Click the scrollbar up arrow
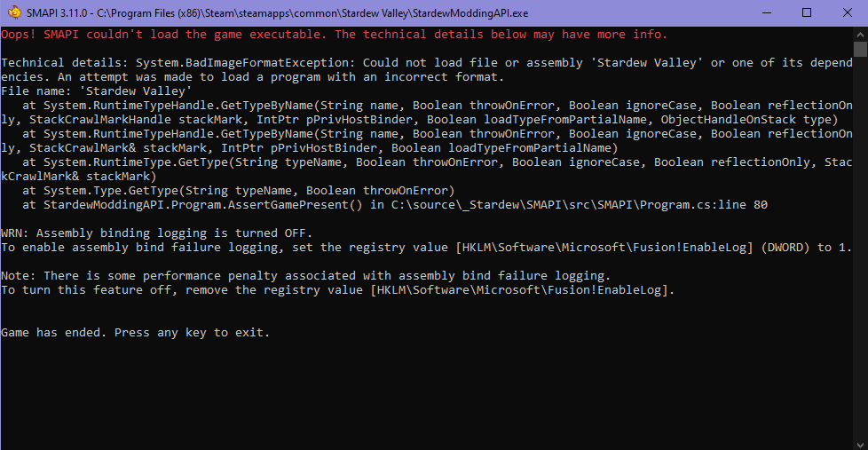The height and width of the screenshot is (450, 868). coord(860,34)
